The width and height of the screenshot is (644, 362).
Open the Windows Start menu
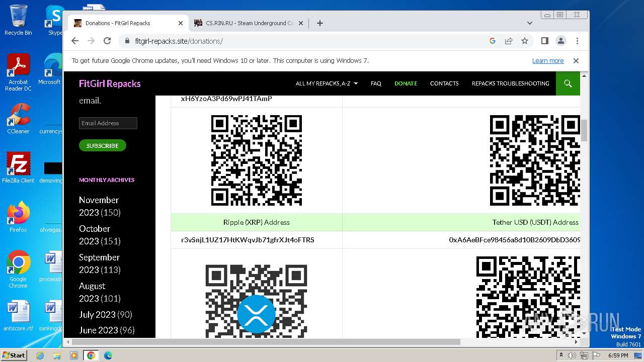14,355
